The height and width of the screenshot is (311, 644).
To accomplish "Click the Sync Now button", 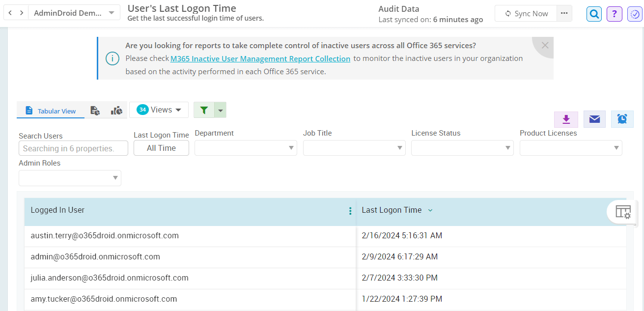I will (526, 14).
